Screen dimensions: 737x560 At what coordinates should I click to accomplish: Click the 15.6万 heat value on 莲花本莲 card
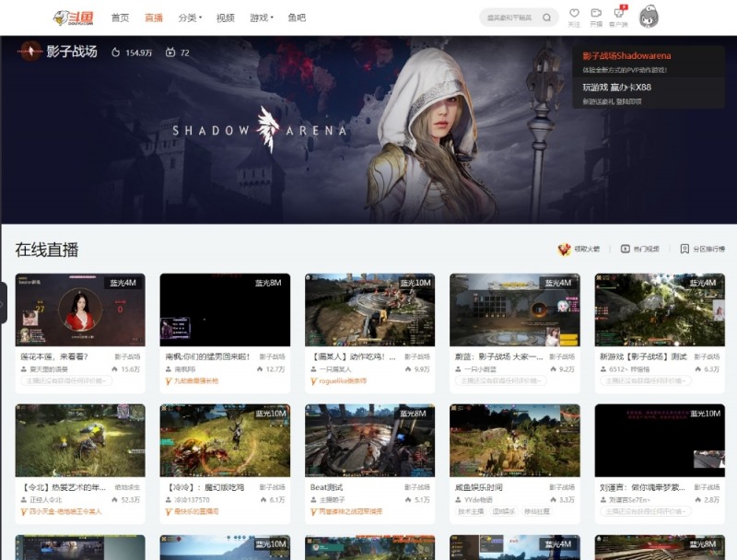pos(131,369)
